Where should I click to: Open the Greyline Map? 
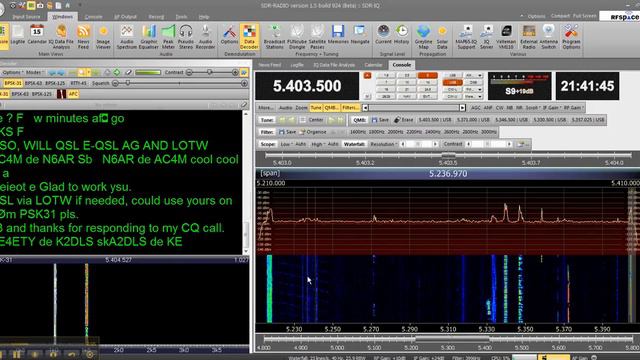(x=423, y=36)
